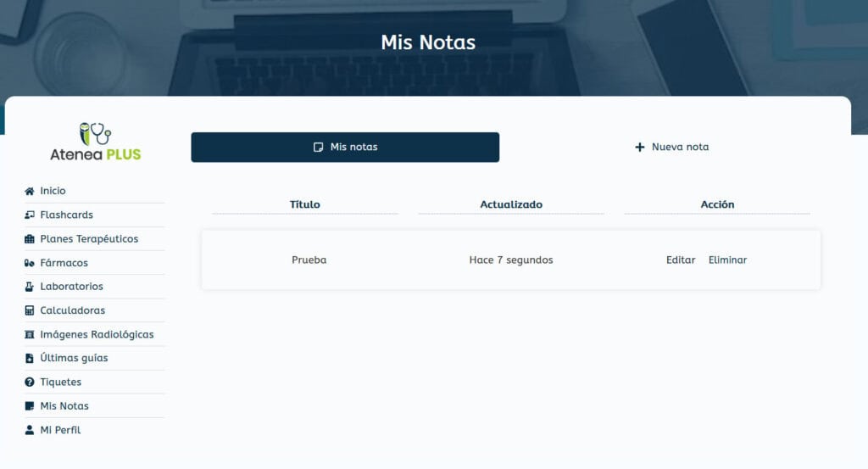Screen dimensions: 868x469
Task: Click the Flashcards sidebar icon
Action: point(30,215)
